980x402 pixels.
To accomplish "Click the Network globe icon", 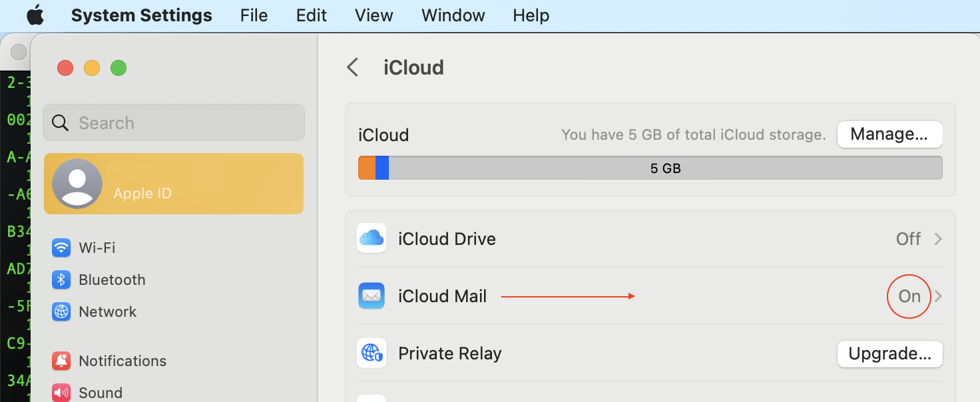I will 61,311.
